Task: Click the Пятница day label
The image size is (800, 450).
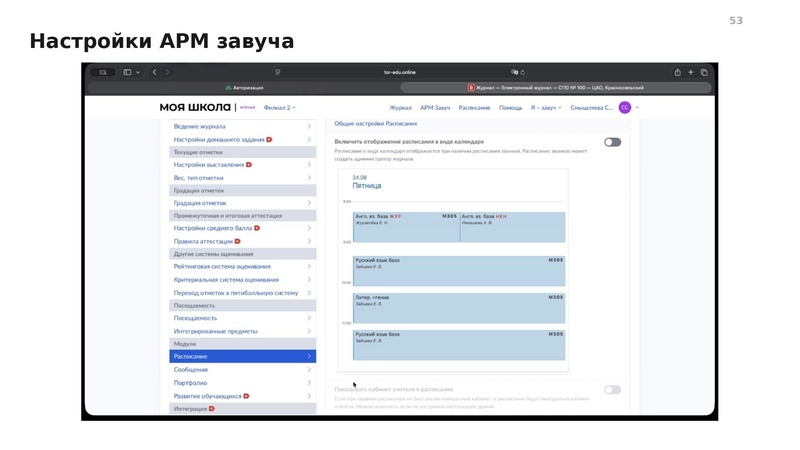Action: pos(367,186)
